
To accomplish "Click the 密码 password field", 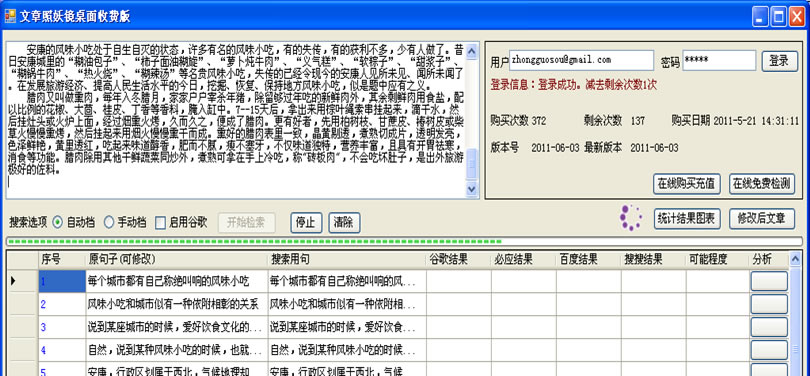I will pos(719,60).
